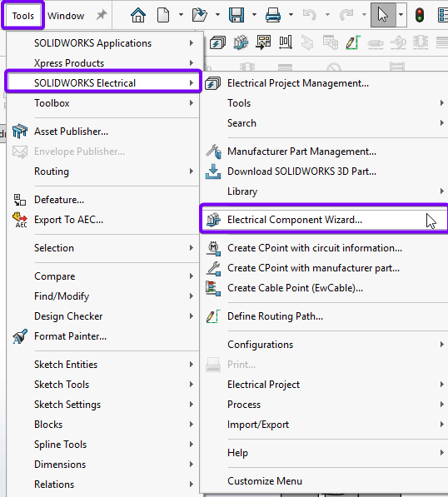Pin the menu bar with pushpin
Screen dimensions: 448x497
click(102, 15)
